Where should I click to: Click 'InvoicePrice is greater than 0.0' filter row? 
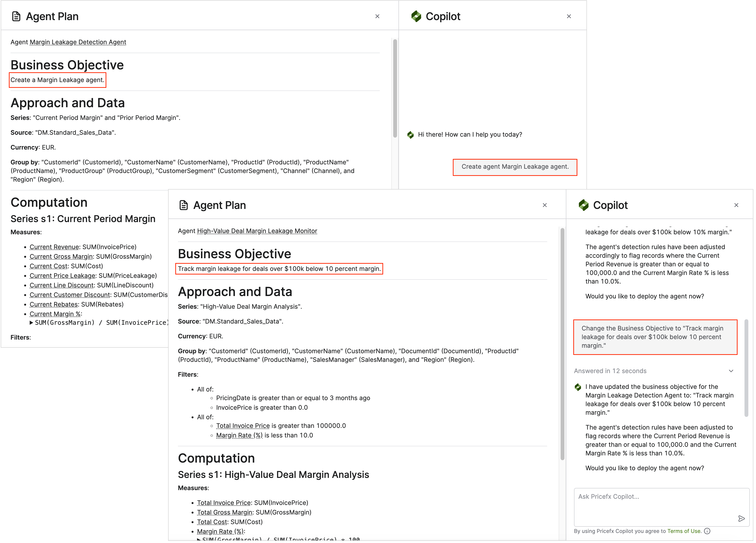(x=262, y=408)
